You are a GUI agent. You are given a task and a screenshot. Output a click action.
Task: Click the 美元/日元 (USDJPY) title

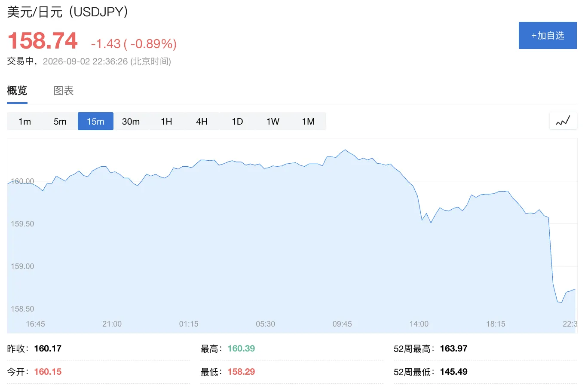(x=67, y=12)
